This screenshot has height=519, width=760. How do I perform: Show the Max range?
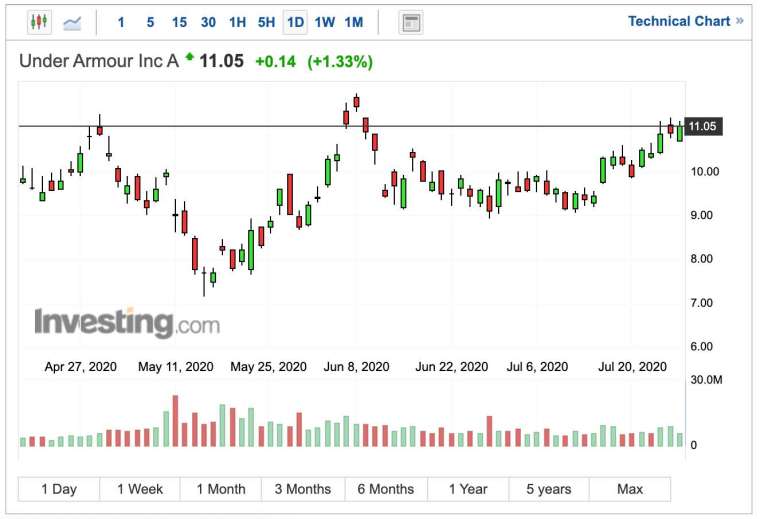(x=630, y=489)
